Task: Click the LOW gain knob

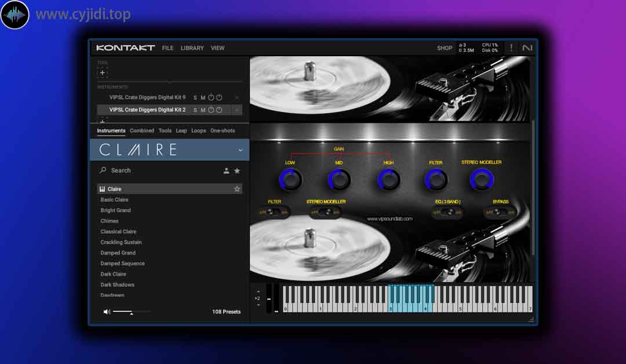Action: 290,180
